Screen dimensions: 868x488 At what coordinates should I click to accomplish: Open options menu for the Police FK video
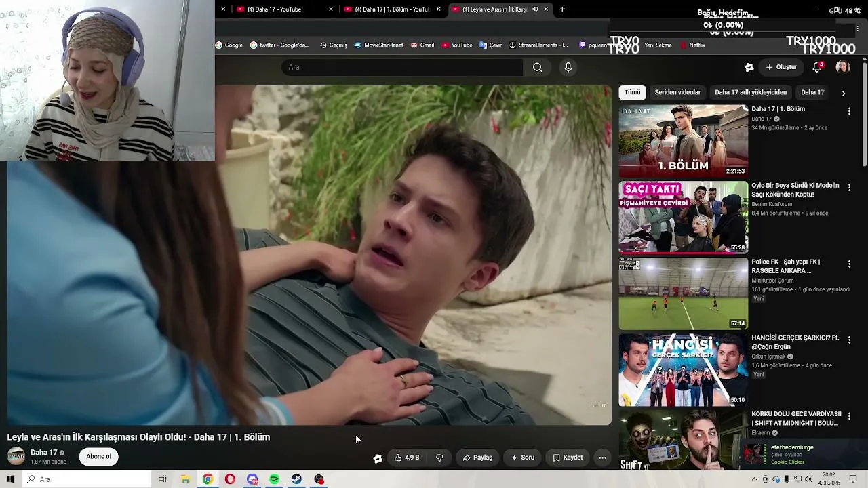[849, 264]
